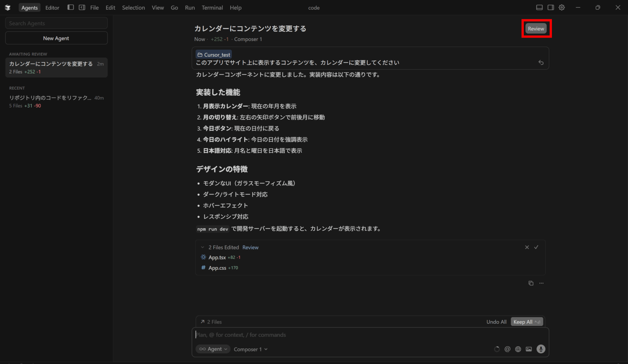The height and width of the screenshot is (364, 628).
Task: Reject file edits with the X icon
Action: point(527,247)
